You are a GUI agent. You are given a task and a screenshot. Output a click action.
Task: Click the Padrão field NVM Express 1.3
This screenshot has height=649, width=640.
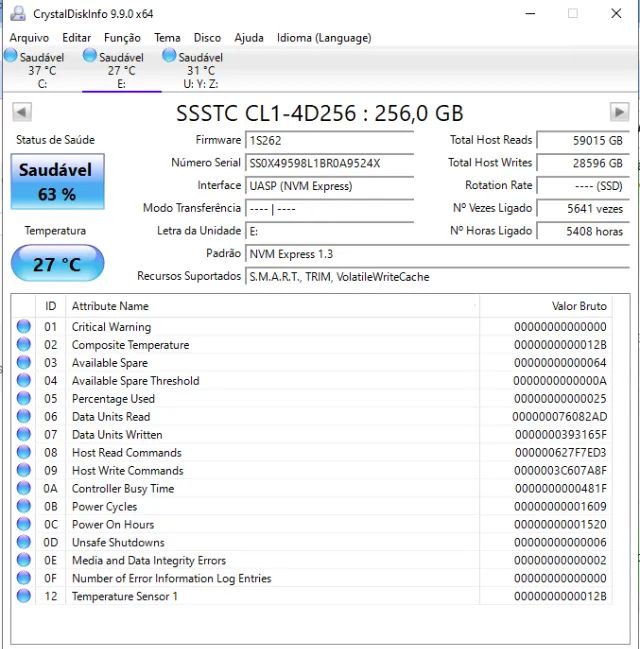pos(438,254)
